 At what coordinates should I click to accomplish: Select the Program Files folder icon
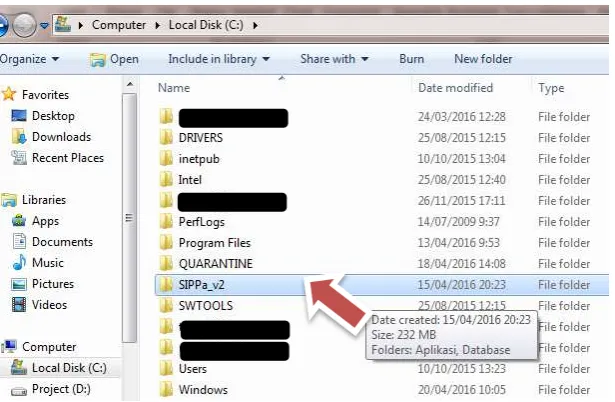[x=166, y=243]
